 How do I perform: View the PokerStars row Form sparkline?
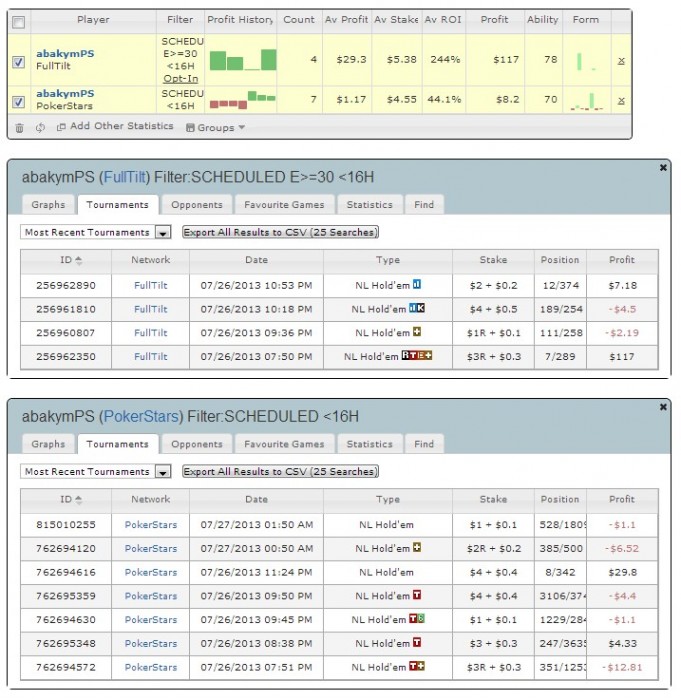point(586,101)
